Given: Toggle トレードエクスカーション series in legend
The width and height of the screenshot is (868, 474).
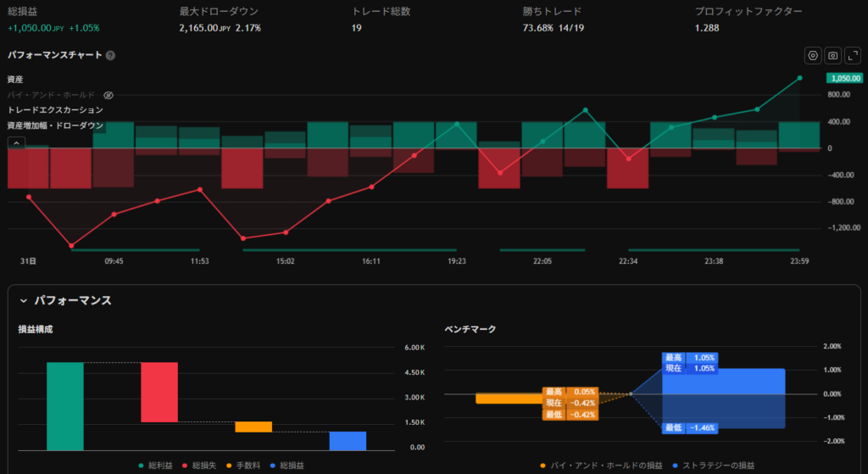Looking at the screenshot, I should click(55, 110).
